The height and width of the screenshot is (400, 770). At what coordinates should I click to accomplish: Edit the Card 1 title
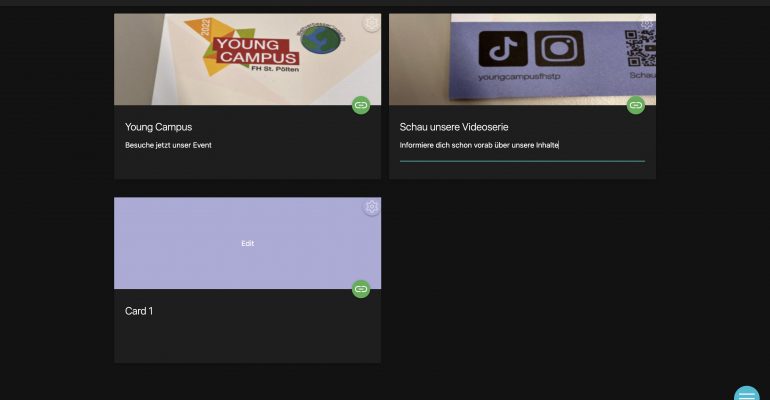139,311
